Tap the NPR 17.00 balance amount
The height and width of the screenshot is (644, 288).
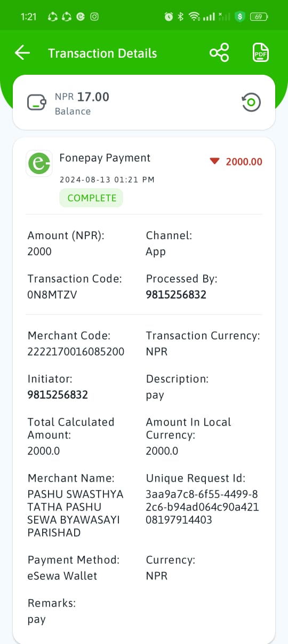coord(82,97)
